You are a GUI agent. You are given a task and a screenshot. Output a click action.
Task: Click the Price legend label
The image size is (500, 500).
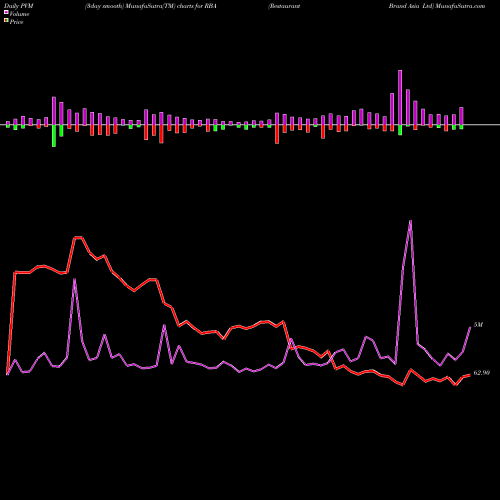(x=16, y=22)
